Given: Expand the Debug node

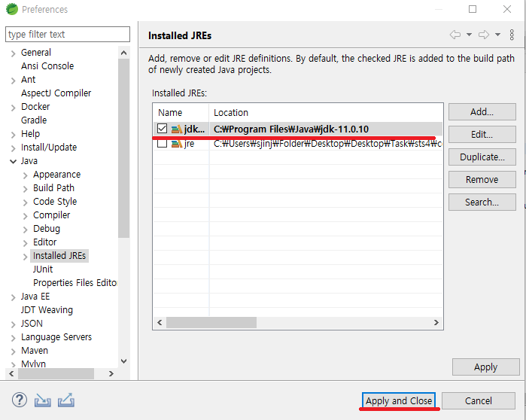Looking at the screenshot, I should click(25, 230).
